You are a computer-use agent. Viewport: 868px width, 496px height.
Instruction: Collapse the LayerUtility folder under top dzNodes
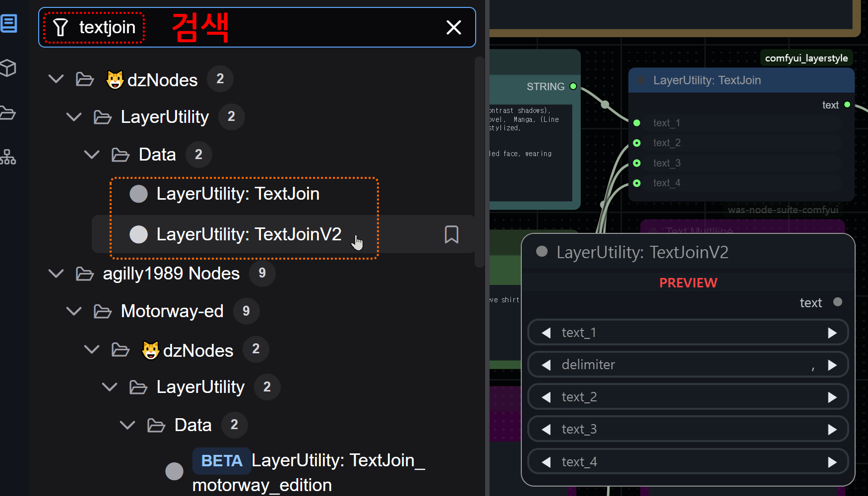pos(74,117)
